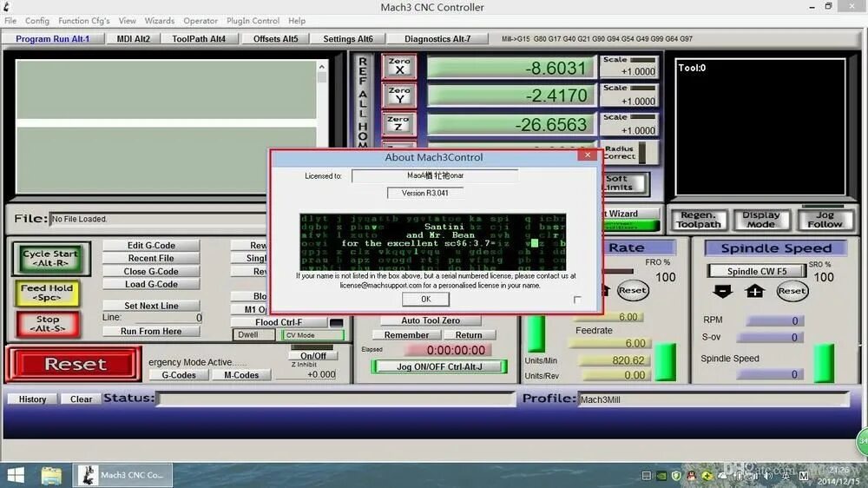Viewport: 868px width, 488px height.
Task: Click Set Next Line button
Action: (151, 306)
